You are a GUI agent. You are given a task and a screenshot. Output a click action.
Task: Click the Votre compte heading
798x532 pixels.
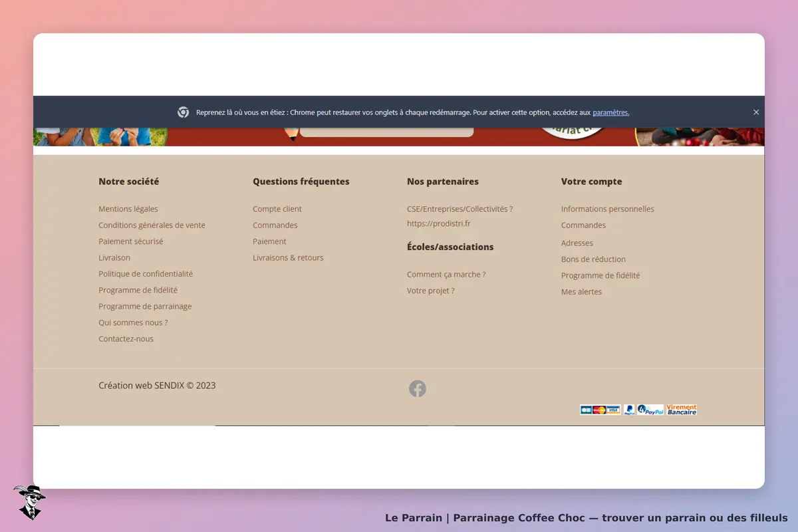click(592, 182)
